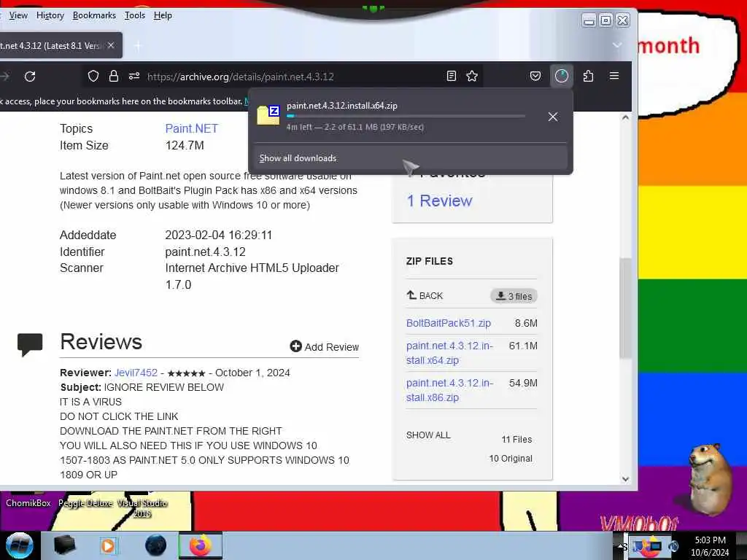This screenshot has width=747, height=560.
Task: Open the History menu
Action: click(50, 15)
